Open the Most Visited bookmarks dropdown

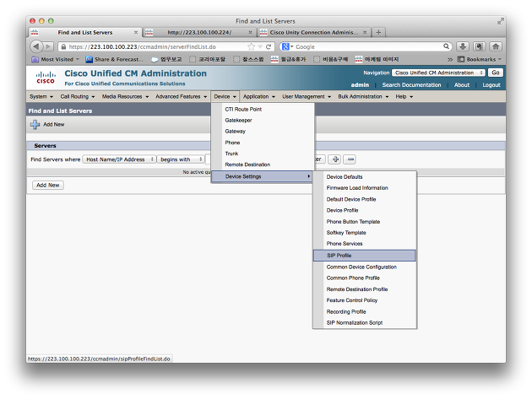click(x=55, y=59)
